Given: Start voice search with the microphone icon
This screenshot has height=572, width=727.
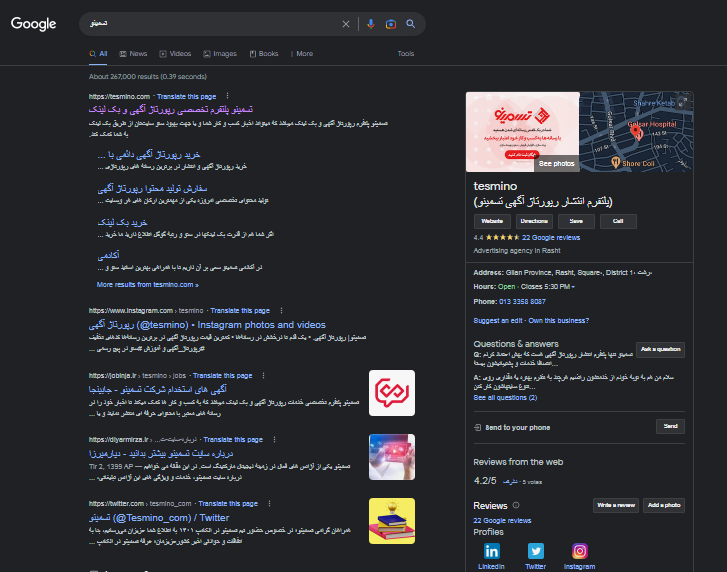Looking at the screenshot, I should (370, 24).
